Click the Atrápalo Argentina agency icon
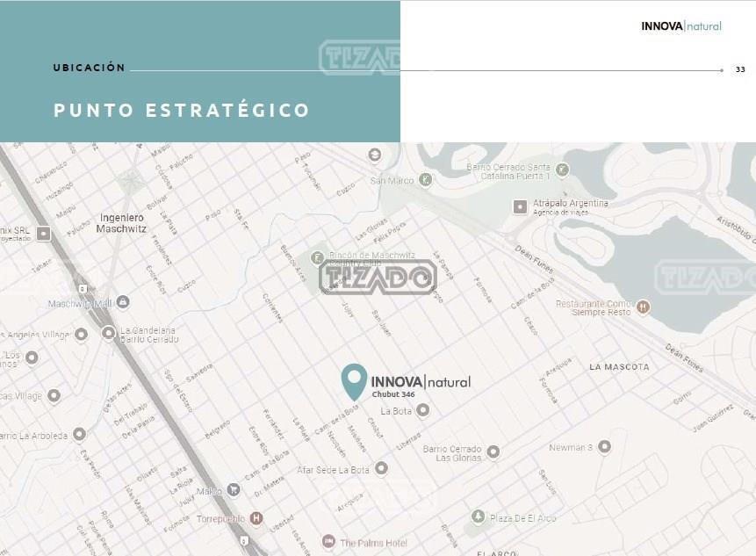The height and width of the screenshot is (556, 756). 520,207
